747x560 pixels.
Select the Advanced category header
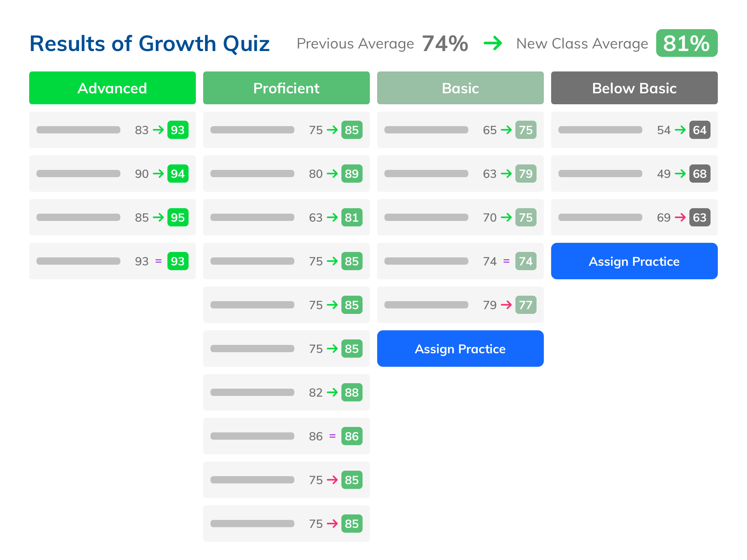(x=112, y=88)
